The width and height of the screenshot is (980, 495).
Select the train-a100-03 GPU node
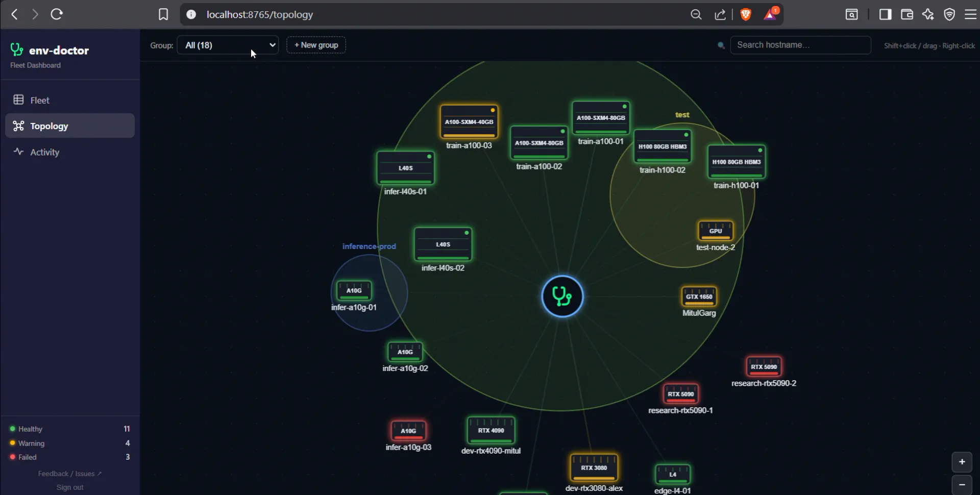[x=469, y=121]
